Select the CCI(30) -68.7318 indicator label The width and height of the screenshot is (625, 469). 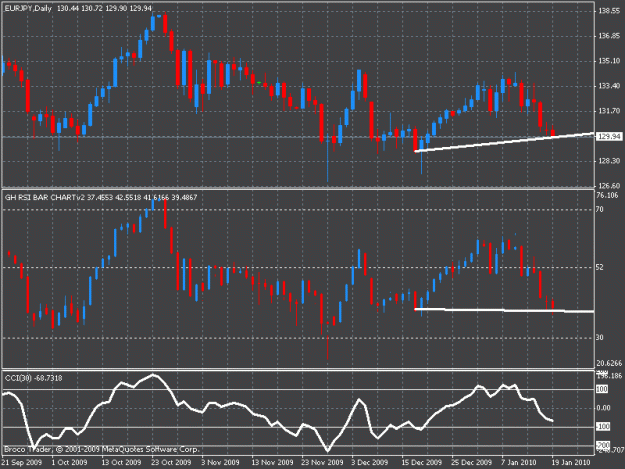click(33, 378)
